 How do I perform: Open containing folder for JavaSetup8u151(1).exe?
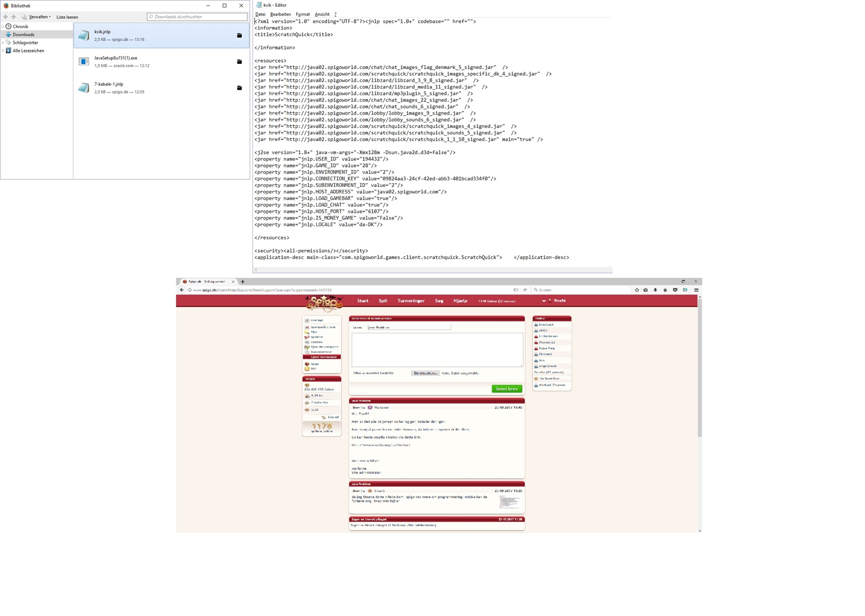tap(239, 62)
